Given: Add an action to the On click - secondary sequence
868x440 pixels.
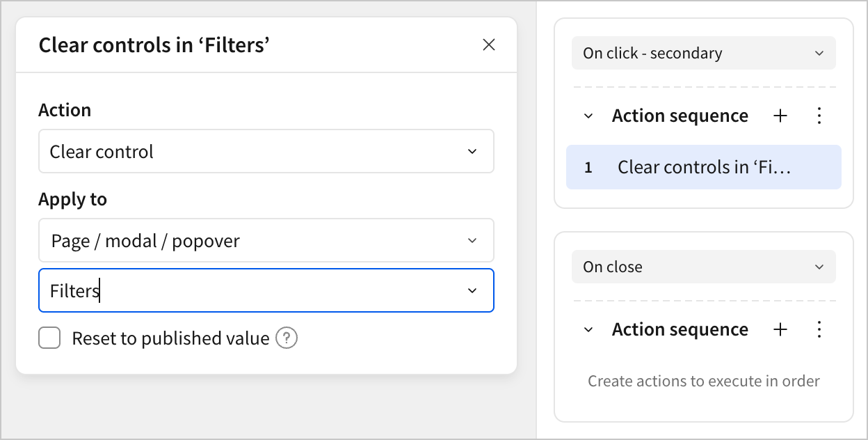Looking at the screenshot, I should coord(780,116).
